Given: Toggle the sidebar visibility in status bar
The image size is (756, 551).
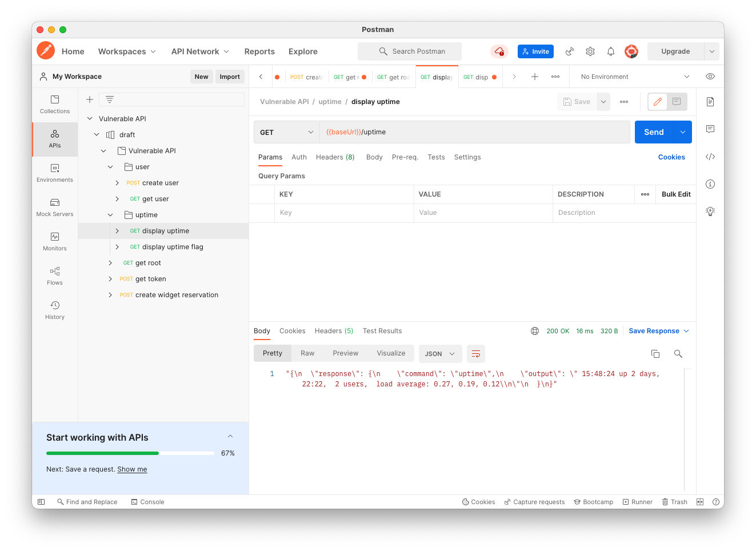Looking at the screenshot, I should 41,502.
